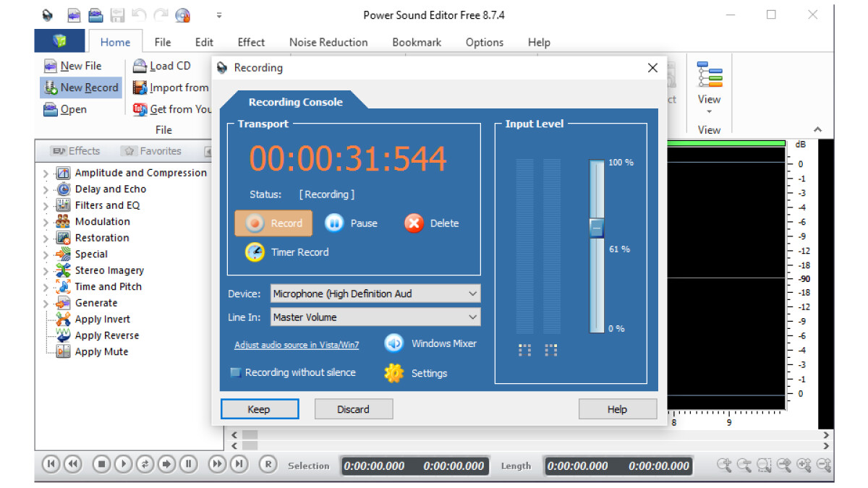Image resolution: width=868 pixels, height=488 pixels.
Task: Open the Effect ribbon tab
Action: [251, 42]
